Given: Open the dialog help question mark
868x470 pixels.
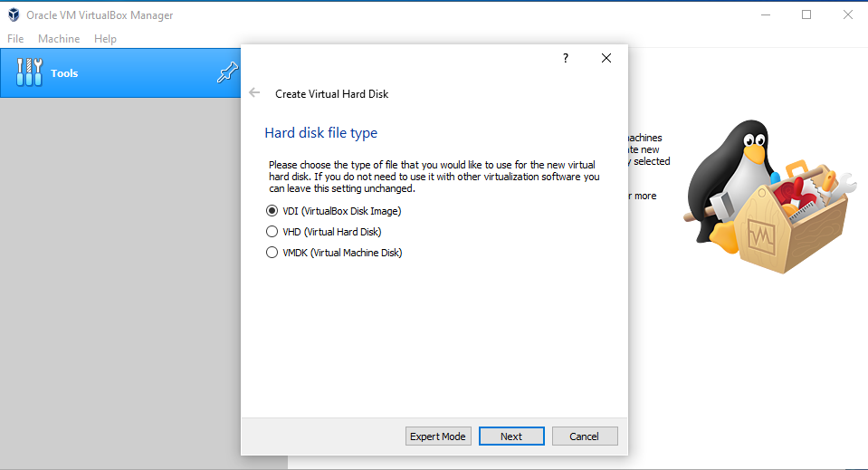Looking at the screenshot, I should click(565, 58).
